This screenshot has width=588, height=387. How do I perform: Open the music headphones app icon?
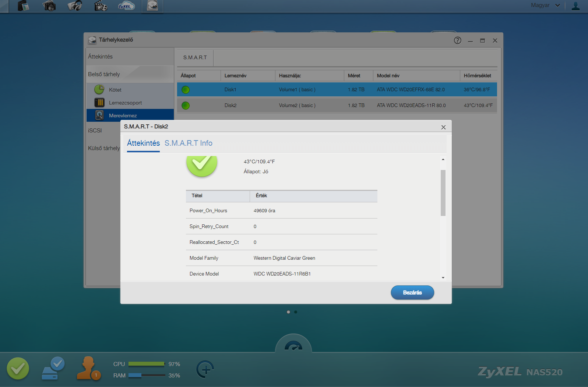click(75, 6)
